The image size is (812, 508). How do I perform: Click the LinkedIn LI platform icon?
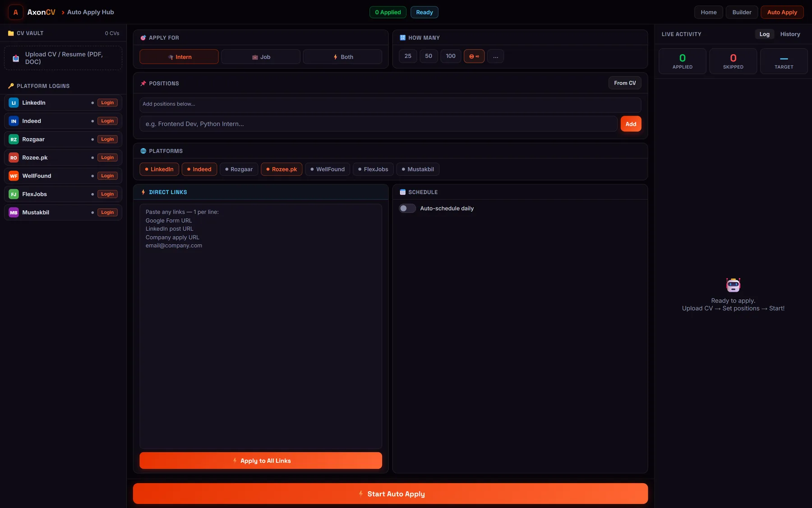click(x=14, y=103)
